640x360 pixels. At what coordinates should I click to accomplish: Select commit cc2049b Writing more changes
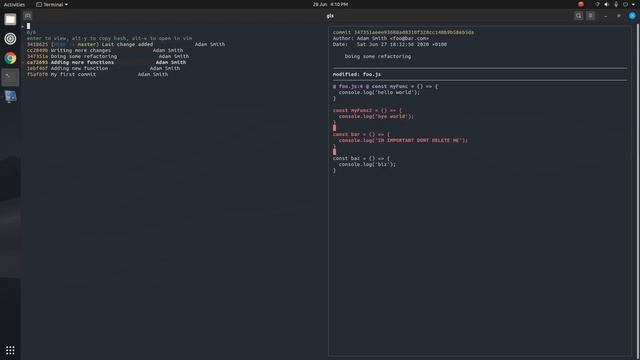click(x=105, y=50)
